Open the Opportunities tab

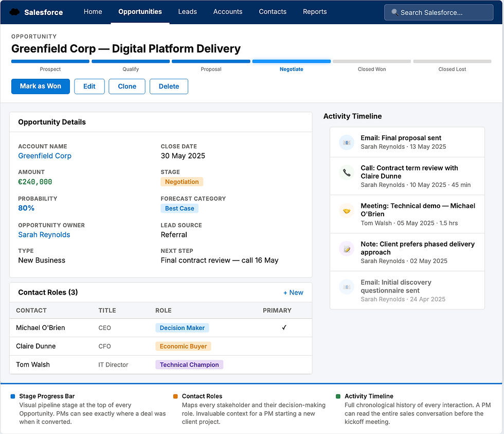click(x=140, y=12)
